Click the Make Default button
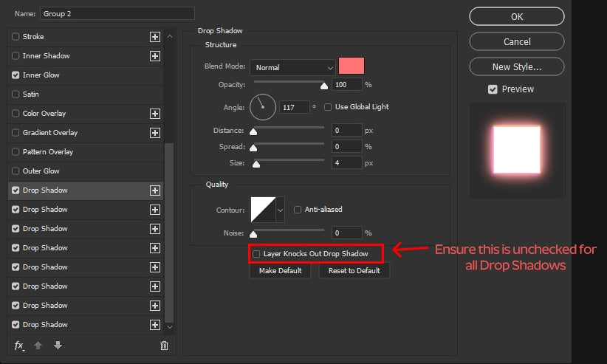607x364 pixels. (x=281, y=271)
